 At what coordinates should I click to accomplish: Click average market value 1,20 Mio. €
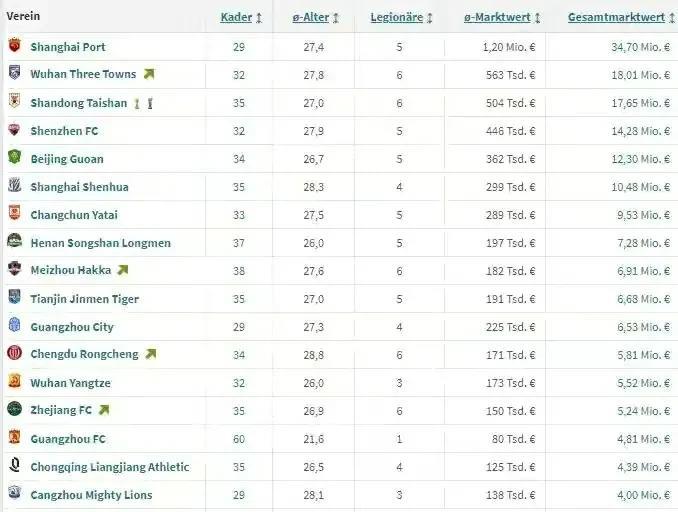[509, 47]
